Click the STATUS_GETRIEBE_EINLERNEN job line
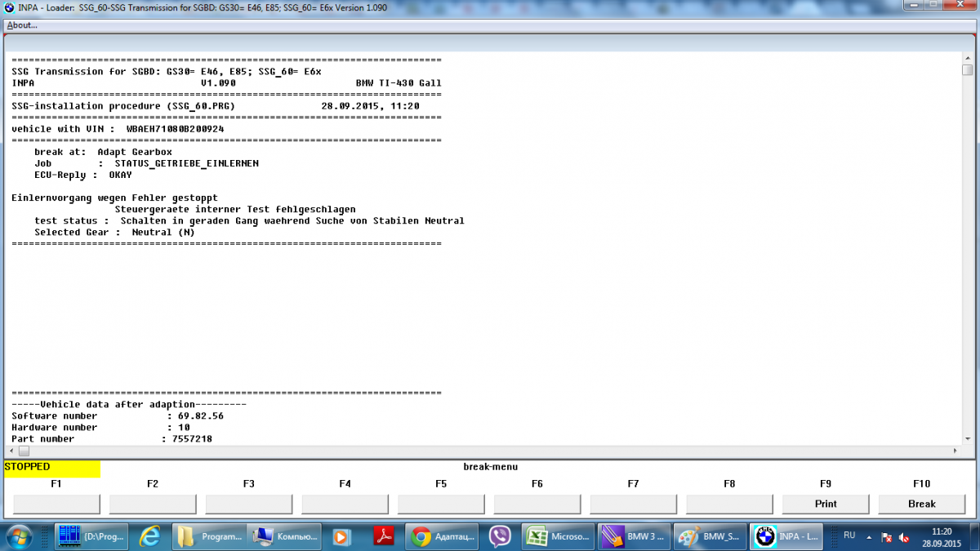The height and width of the screenshot is (551, 980). 147,163
